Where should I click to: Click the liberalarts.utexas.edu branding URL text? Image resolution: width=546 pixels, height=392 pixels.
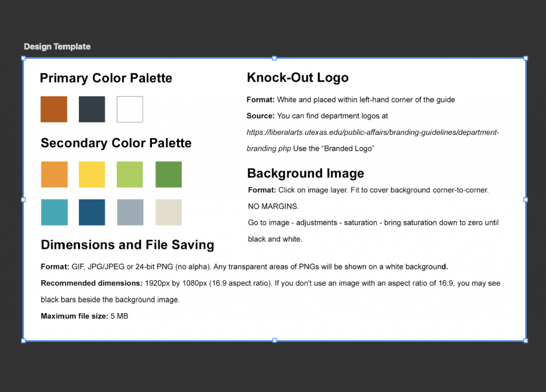click(x=372, y=132)
